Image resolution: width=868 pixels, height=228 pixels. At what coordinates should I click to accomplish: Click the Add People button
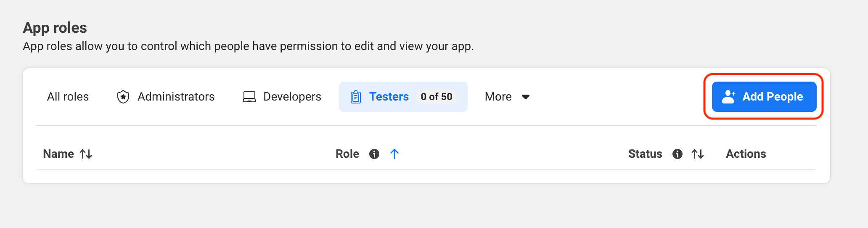[764, 97]
